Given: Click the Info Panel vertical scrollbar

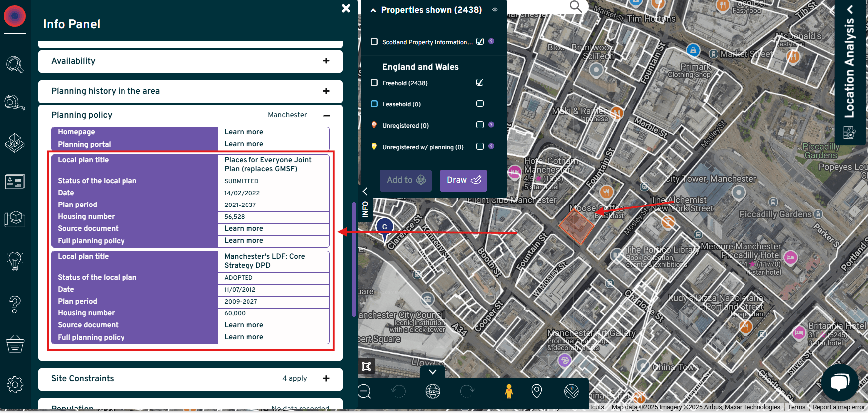Looking at the screenshot, I should point(354,259).
